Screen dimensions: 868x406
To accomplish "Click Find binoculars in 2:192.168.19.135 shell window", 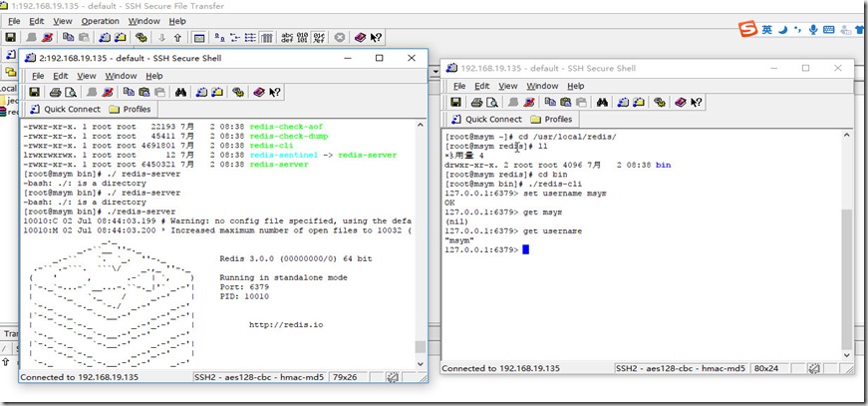I will click(x=180, y=92).
